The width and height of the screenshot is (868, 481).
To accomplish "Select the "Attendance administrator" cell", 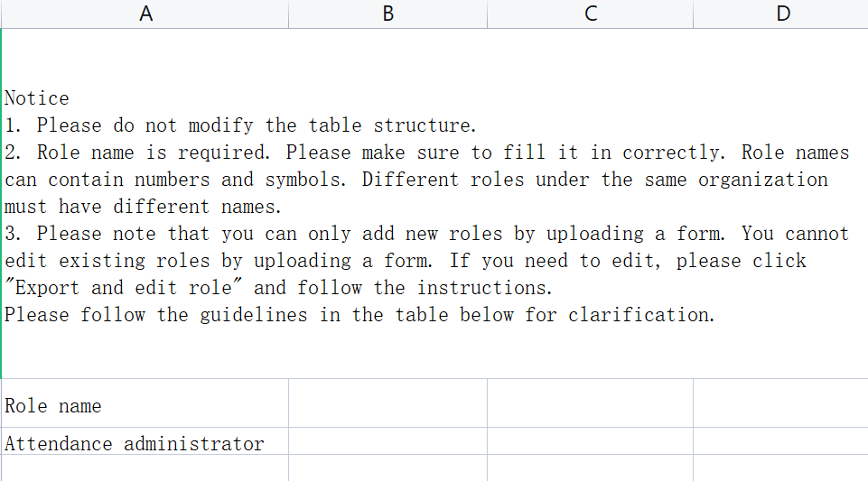I will [145, 443].
